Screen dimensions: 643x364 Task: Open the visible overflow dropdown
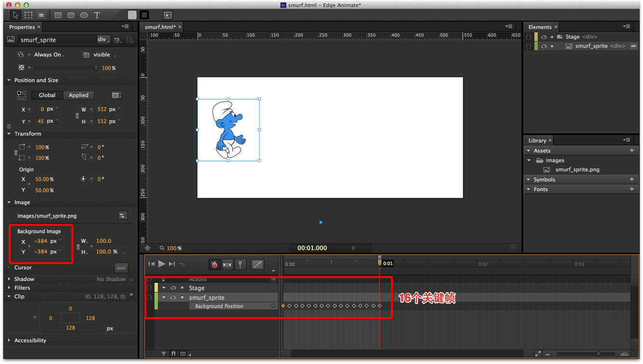(x=104, y=55)
